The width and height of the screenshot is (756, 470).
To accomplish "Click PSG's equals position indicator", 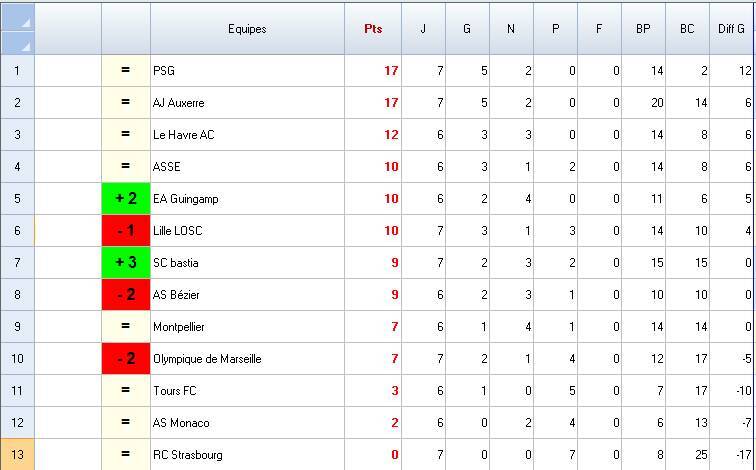I will pos(126,71).
